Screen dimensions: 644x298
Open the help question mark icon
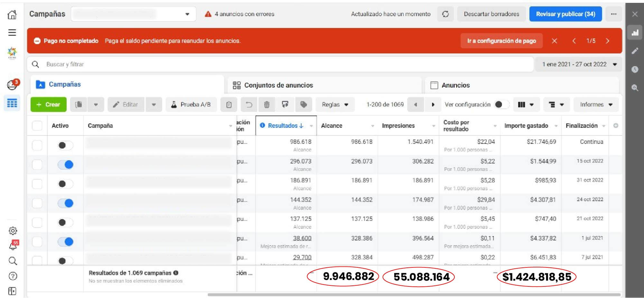point(13,276)
